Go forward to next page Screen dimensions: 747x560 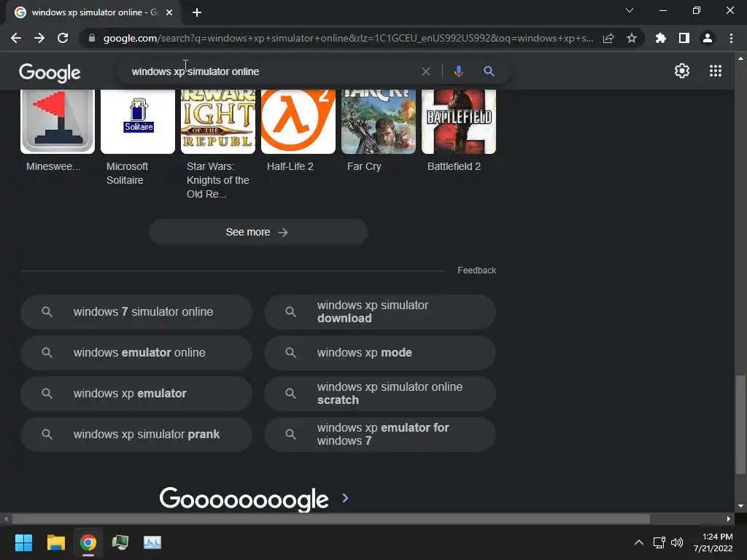pos(39,38)
